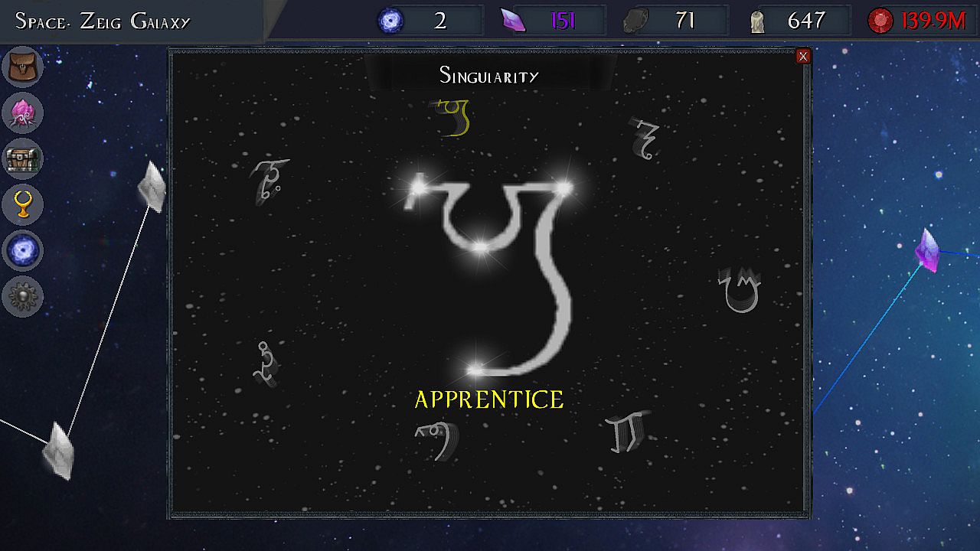Select the faded rune below APPRENTICE at bottom

click(439, 441)
